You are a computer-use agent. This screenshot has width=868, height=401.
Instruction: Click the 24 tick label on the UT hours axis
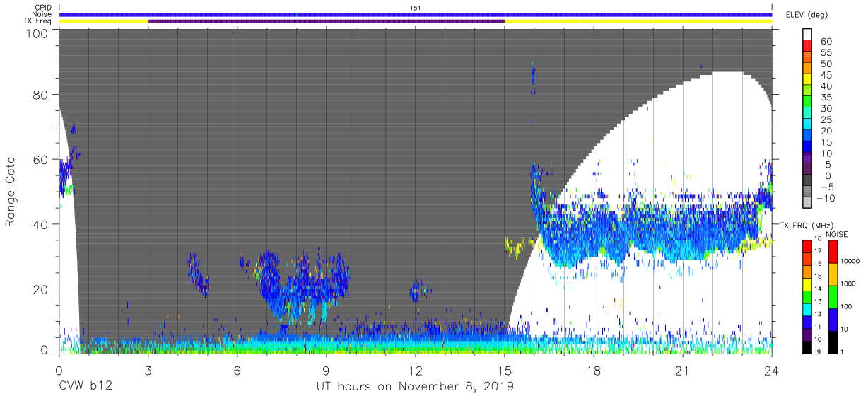point(772,371)
